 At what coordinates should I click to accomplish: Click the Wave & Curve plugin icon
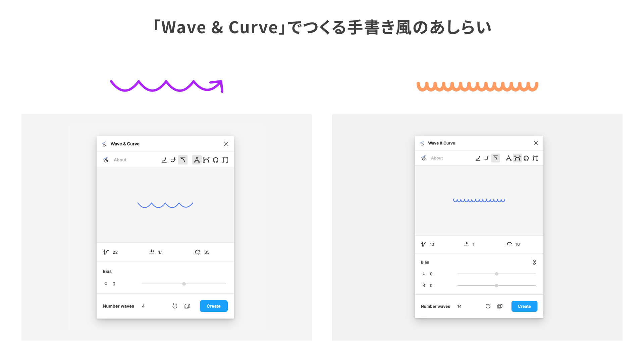click(x=105, y=143)
